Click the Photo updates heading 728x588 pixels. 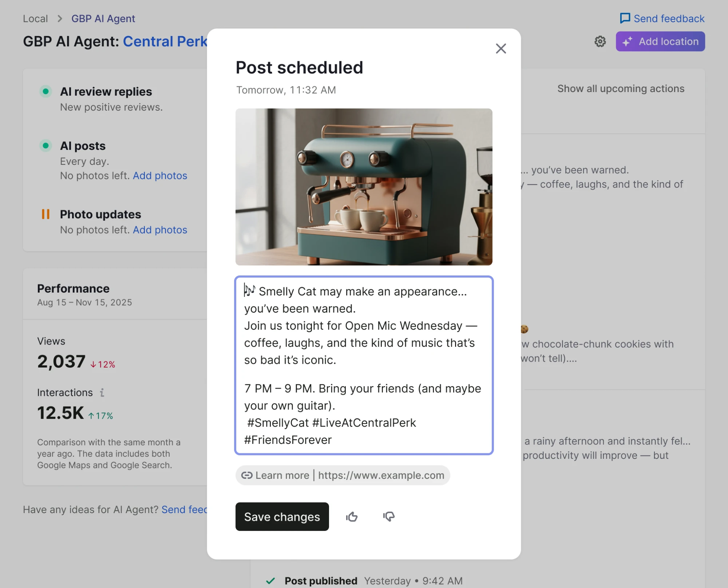click(100, 214)
